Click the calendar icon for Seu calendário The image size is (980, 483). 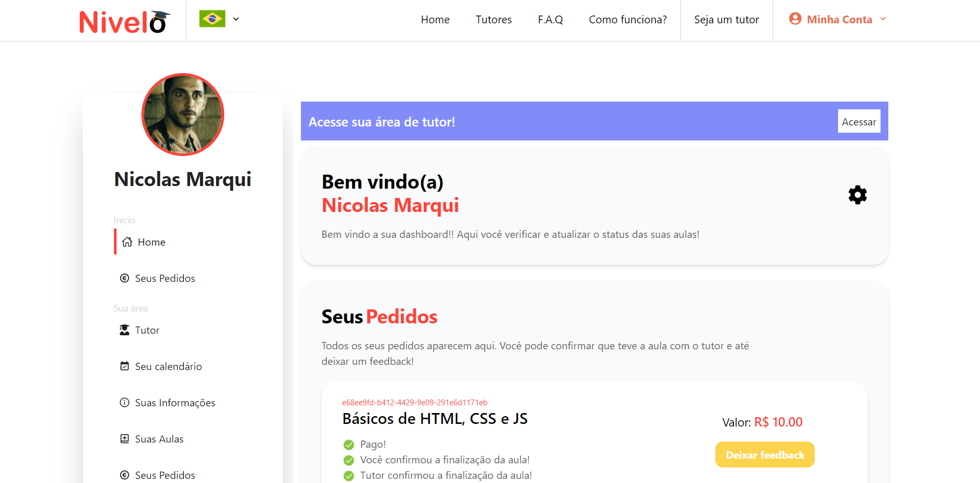point(124,366)
